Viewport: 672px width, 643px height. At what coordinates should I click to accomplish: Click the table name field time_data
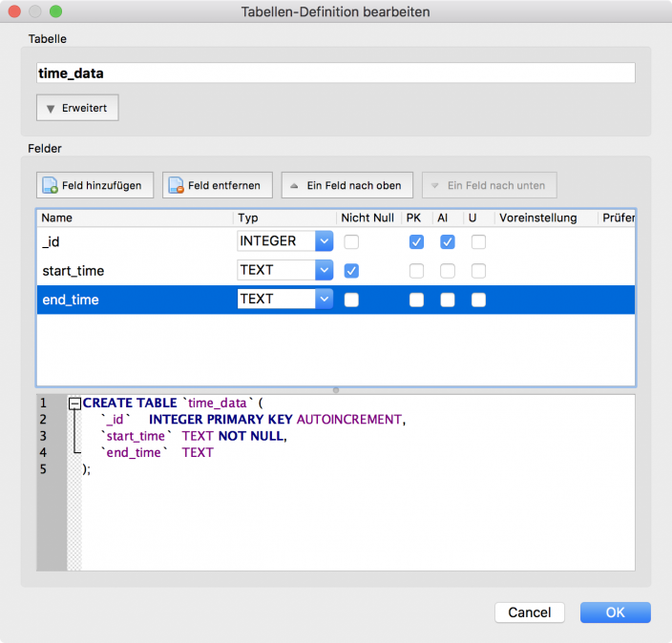tap(335, 73)
